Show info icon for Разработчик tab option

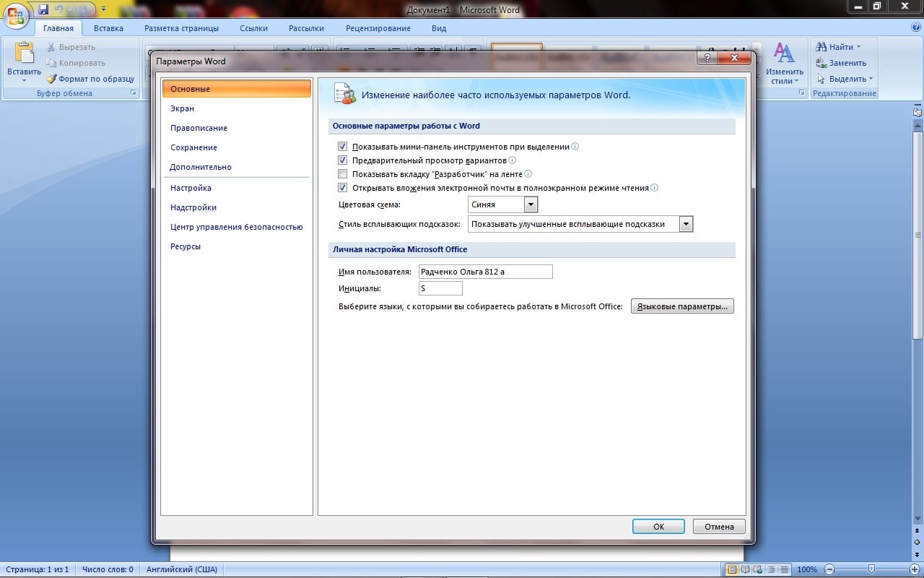[x=528, y=174]
